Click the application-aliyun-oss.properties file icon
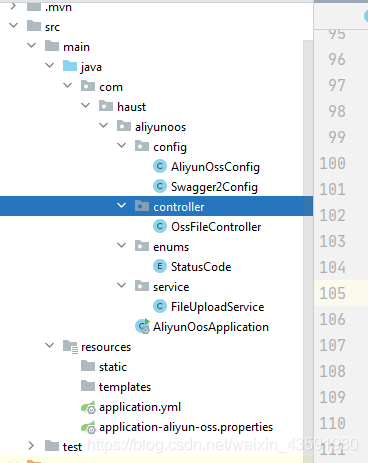 (x=88, y=427)
